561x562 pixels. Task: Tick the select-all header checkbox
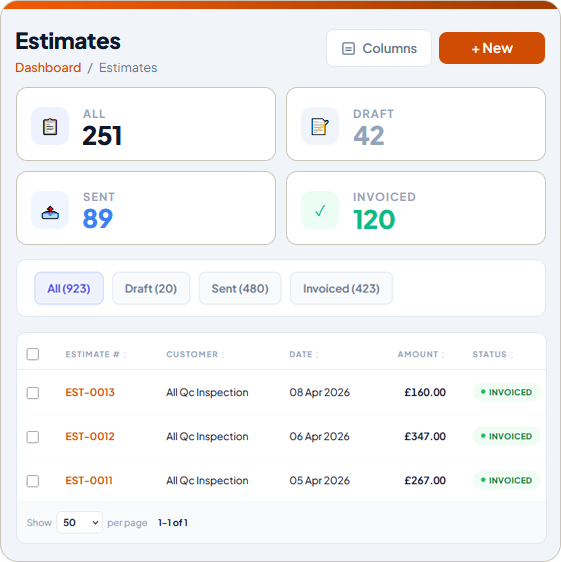[x=33, y=354]
